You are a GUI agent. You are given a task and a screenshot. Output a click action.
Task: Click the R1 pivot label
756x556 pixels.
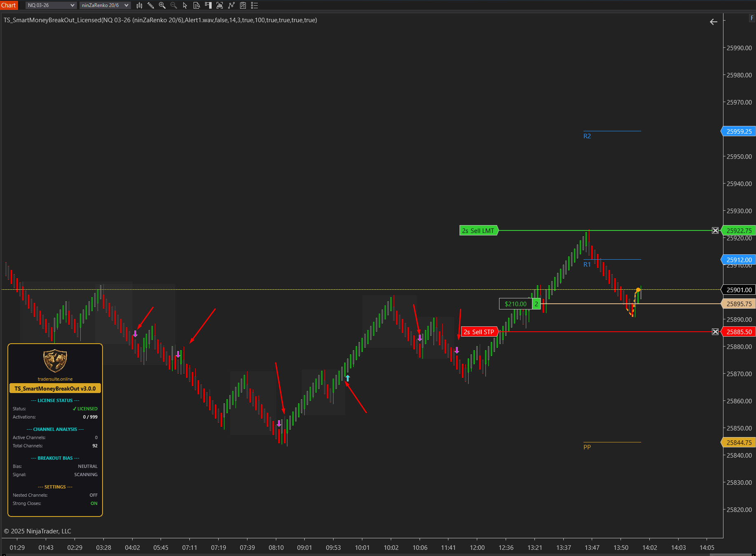587,265
